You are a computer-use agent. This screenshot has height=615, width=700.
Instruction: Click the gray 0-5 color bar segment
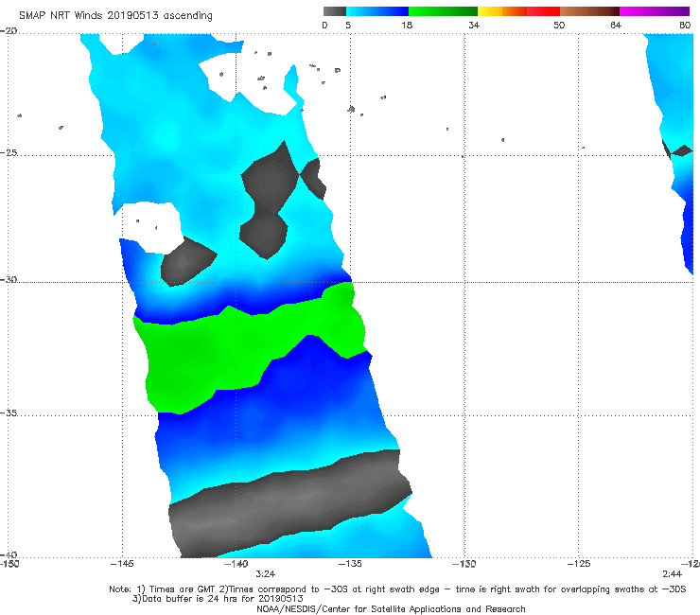click(334, 11)
